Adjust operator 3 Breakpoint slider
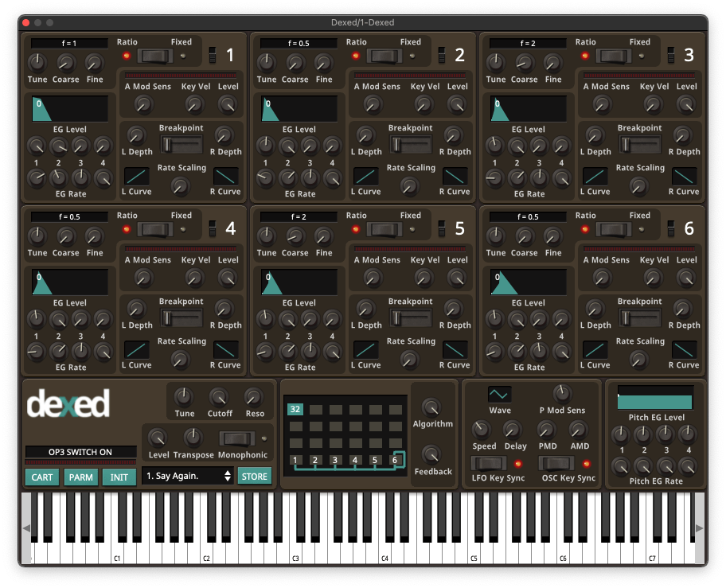 (639, 145)
